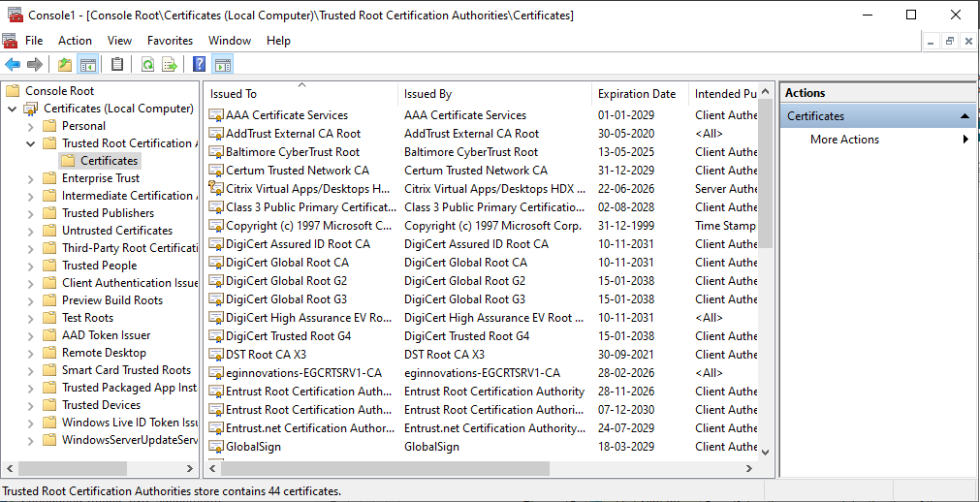Open More Actions submenu arrow
The width and height of the screenshot is (980, 502).
965,140
